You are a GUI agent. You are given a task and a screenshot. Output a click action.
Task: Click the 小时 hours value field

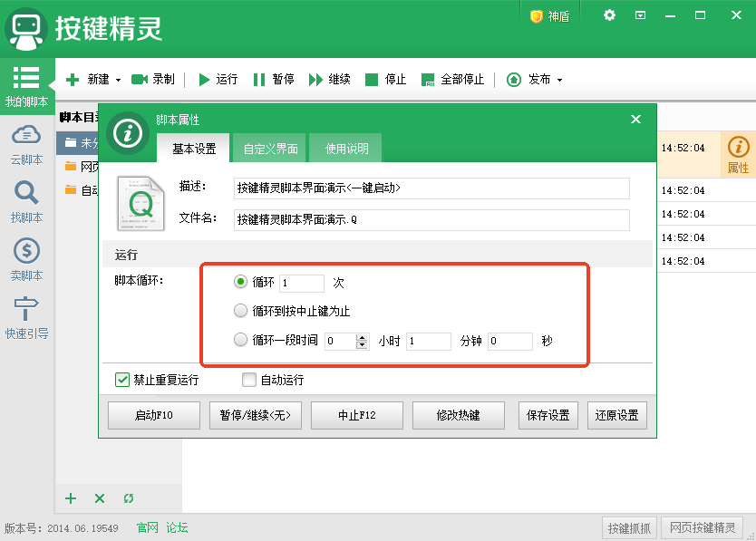coord(340,342)
